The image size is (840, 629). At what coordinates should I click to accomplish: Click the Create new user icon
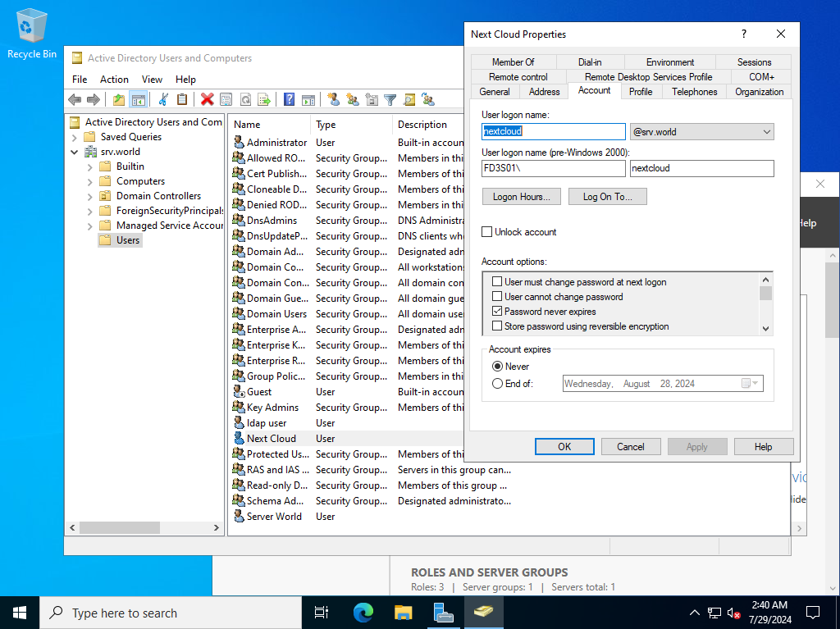coord(333,99)
